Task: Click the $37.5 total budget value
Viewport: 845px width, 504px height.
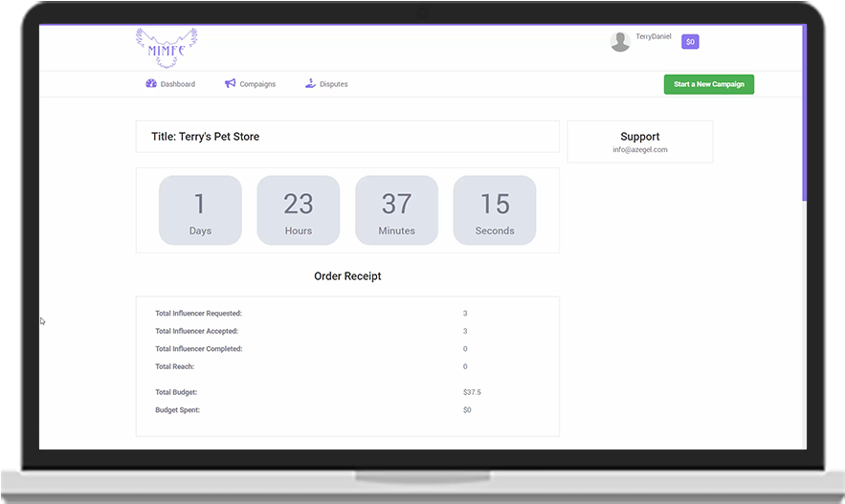Action: (x=472, y=392)
